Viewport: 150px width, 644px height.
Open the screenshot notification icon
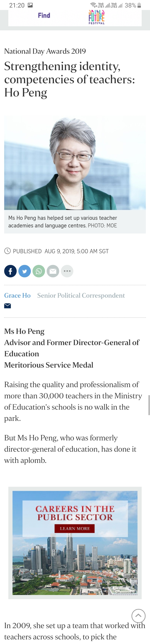tap(30, 5)
